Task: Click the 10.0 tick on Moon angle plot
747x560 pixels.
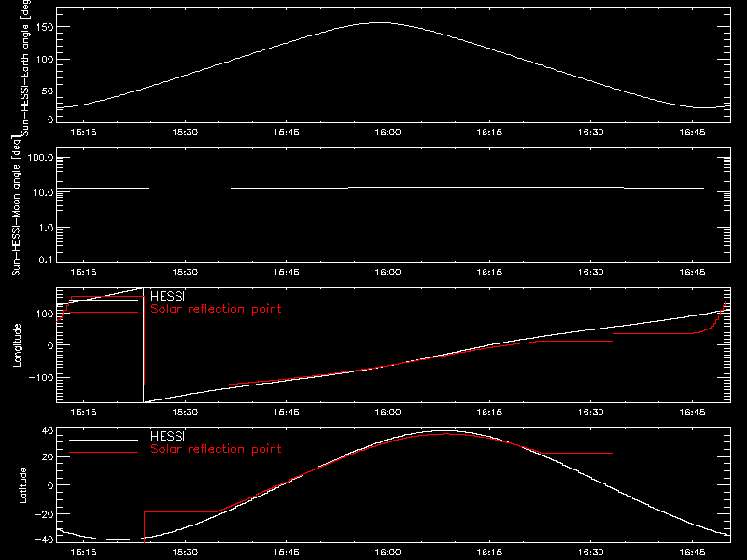Action: pos(43,192)
